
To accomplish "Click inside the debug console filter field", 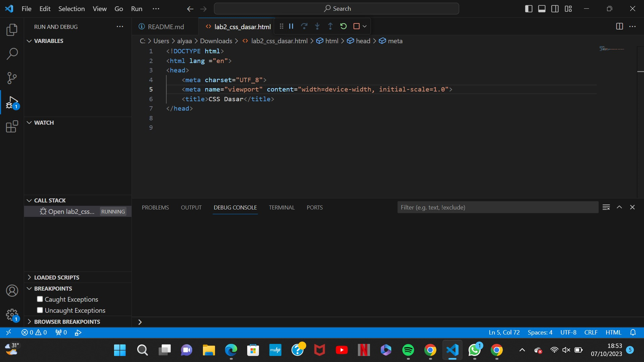I will (x=496, y=207).
